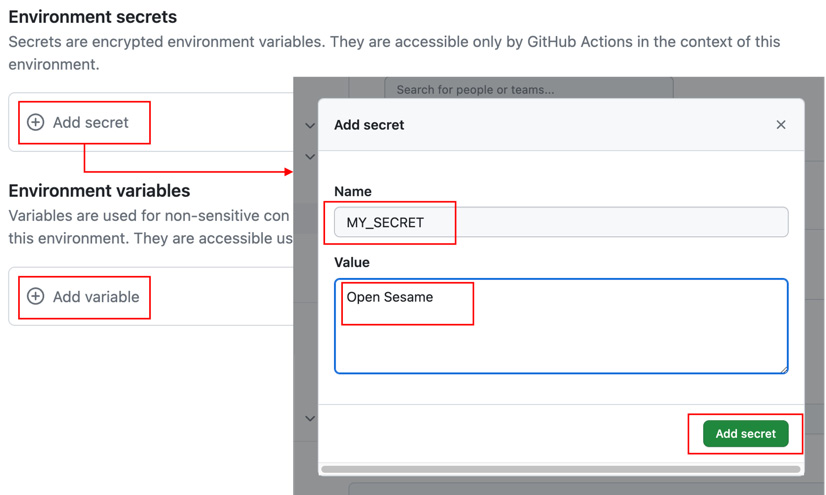Click the Add secret dialog title
826x495 pixels.
point(369,125)
